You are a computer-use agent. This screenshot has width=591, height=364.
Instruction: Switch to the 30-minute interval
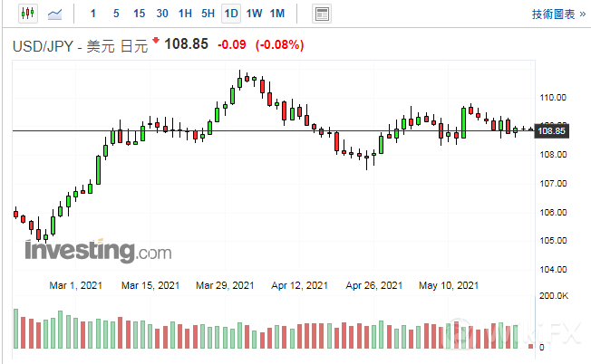(x=162, y=14)
